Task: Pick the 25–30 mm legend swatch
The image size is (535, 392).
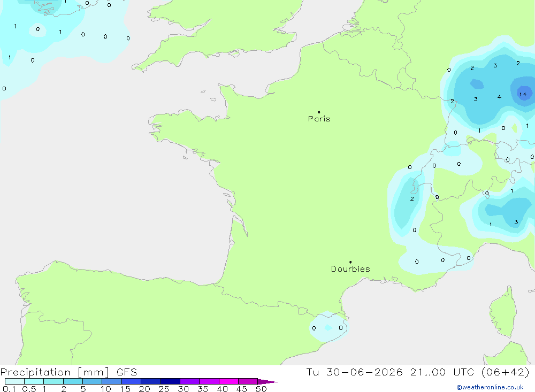Action: (170, 381)
